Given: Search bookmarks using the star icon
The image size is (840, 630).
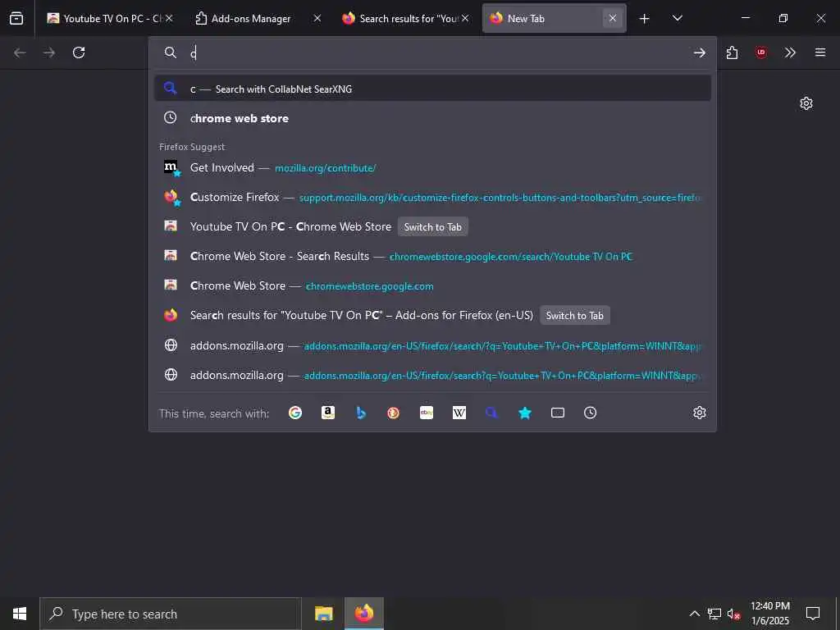Looking at the screenshot, I should 525,413.
